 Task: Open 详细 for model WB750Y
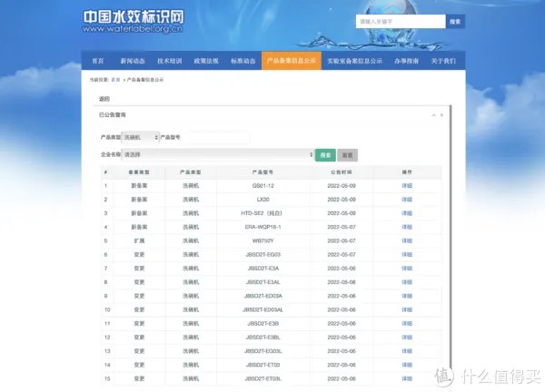coord(407,240)
